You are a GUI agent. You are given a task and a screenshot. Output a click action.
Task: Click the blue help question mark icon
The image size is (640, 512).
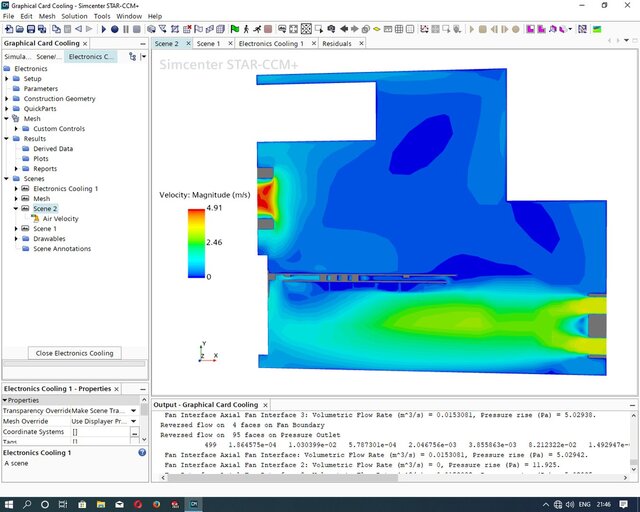click(x=142, y=452)
